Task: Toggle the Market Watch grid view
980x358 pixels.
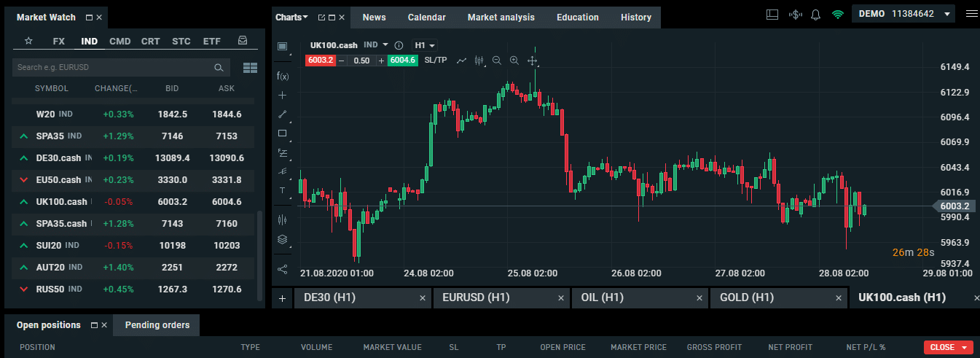Action: point(250,68)
